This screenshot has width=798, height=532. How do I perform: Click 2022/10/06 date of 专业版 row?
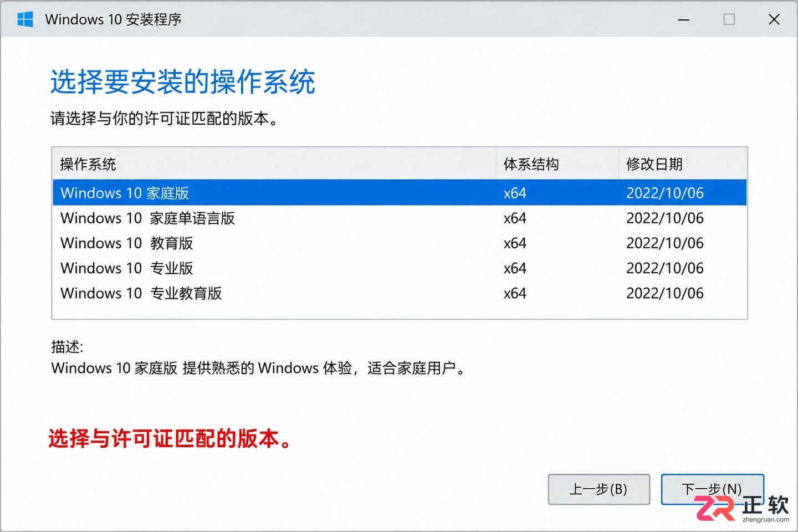[x=665, y=268]
